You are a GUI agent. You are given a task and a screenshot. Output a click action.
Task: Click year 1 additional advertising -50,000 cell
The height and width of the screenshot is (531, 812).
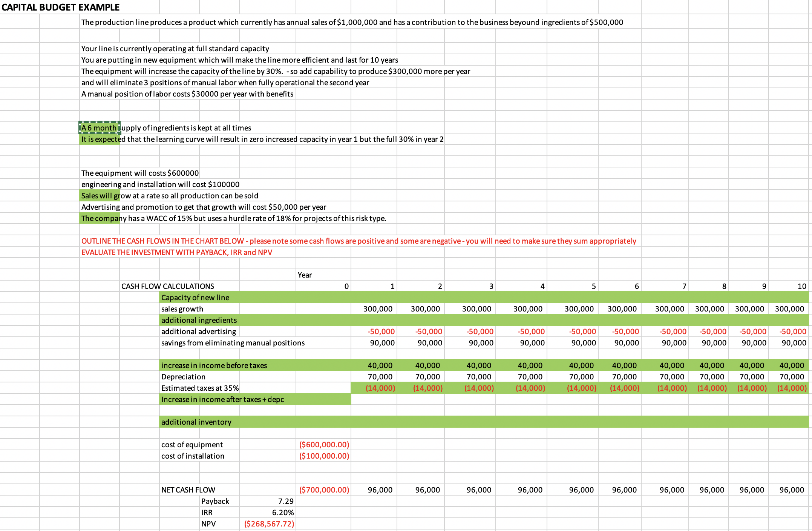tap(380, 331)
